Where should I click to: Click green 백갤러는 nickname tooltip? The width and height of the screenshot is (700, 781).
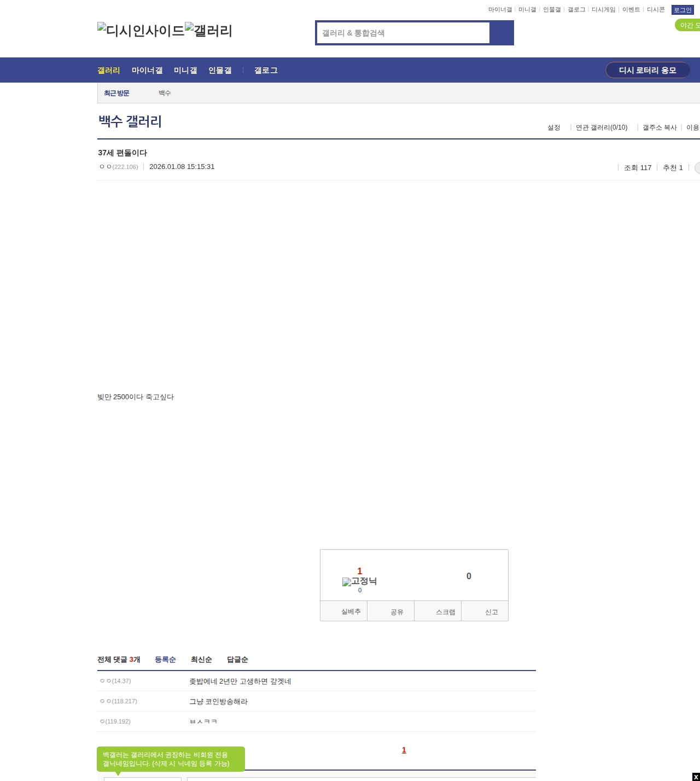(171, 759)
